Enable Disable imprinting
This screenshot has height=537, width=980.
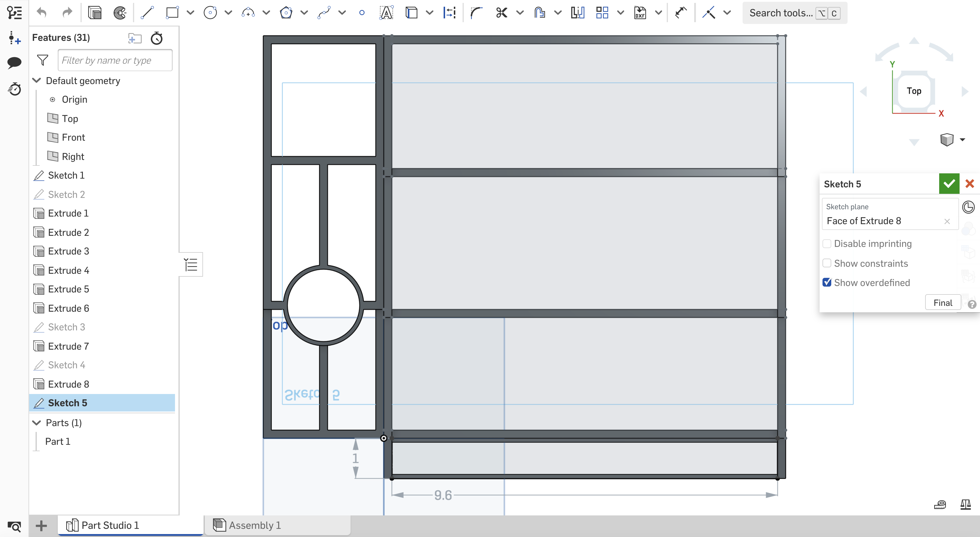tap(826, 244)
